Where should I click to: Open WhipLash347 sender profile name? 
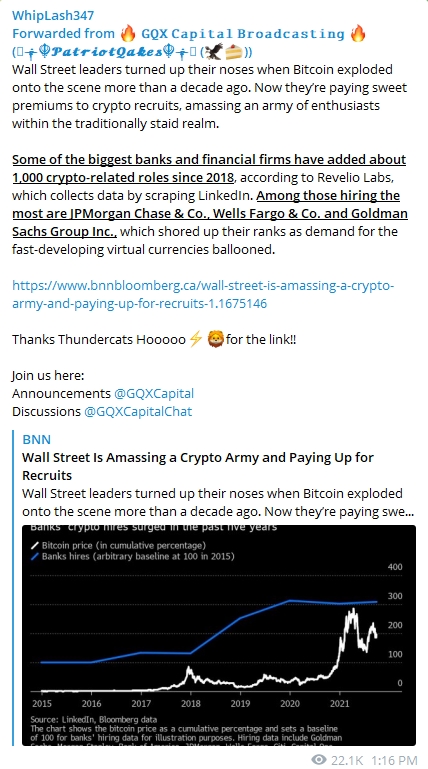click(x=52, y=15)
